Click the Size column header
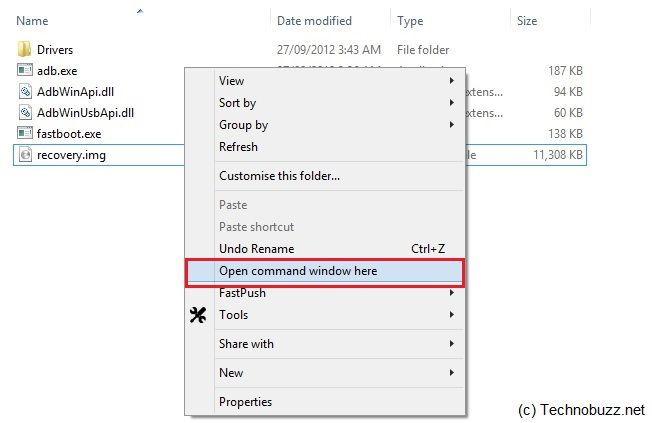This screenshot has width=652, height=423. click(x=527, y=21)
